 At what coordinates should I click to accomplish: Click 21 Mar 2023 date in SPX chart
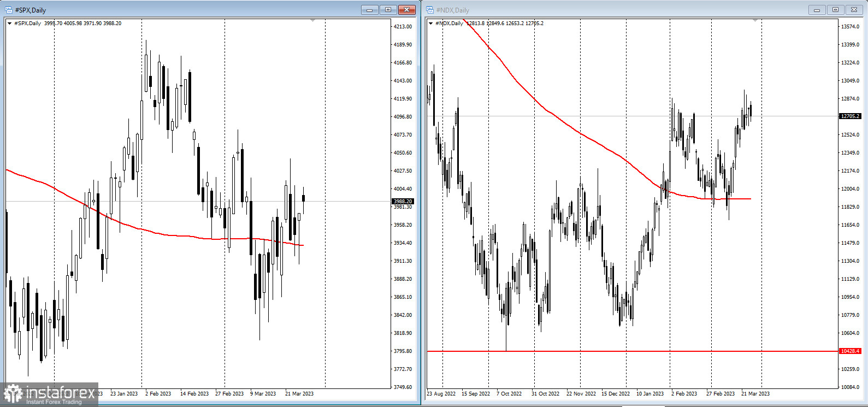click(299, 394)
